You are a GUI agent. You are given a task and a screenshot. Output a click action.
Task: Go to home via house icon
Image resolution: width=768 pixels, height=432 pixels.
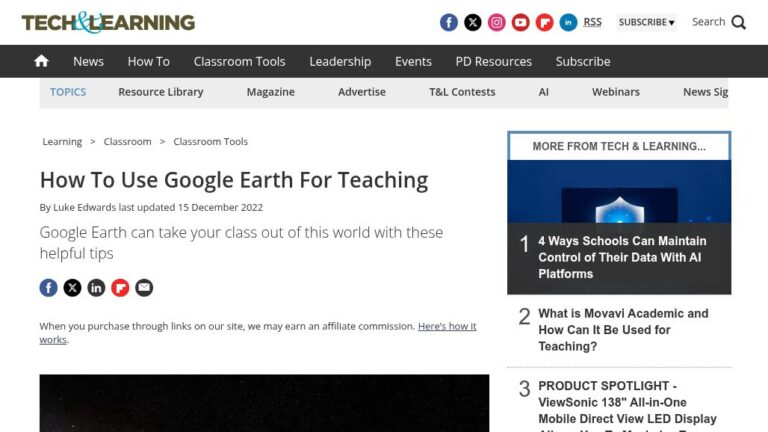click(42, 61)
